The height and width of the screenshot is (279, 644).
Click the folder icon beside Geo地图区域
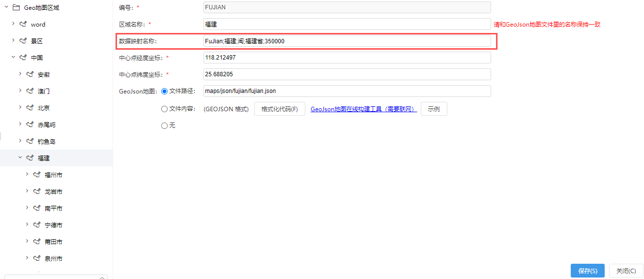click(16, 7)
